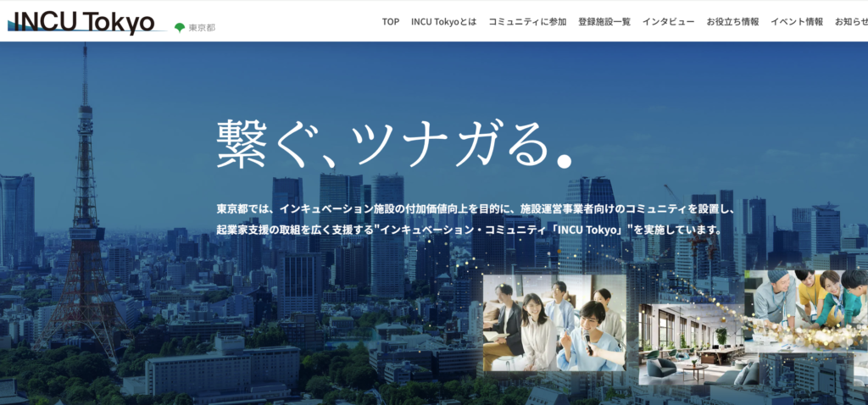The width and height of the screenshot is (868, 405).
Task: Select the イベント情報 menu item
Action: click(797, 21)
